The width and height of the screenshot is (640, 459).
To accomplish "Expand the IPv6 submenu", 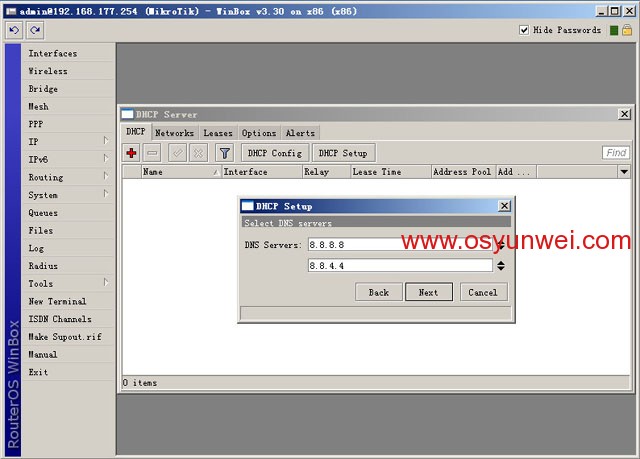I will point(106,158).
